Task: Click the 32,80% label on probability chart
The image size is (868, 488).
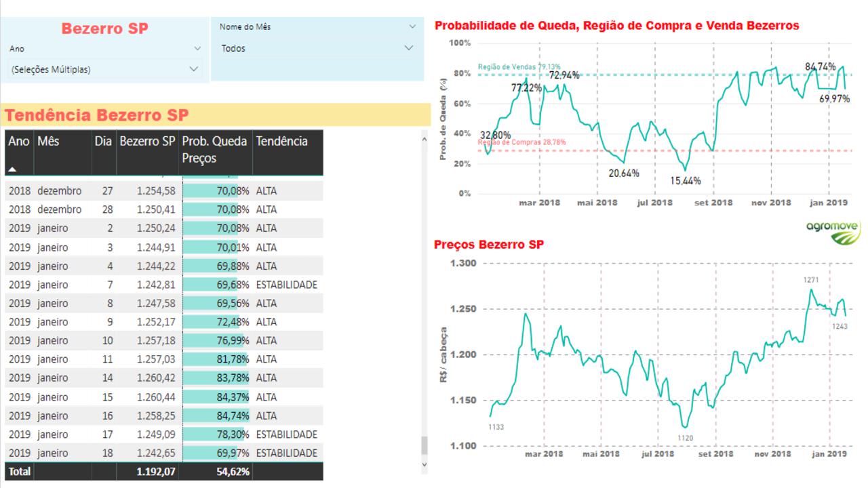Action: click(x=495, y=134)
